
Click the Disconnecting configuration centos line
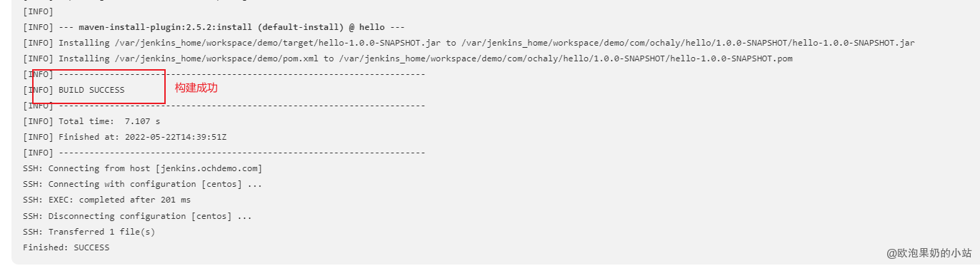tap(137, 215)
